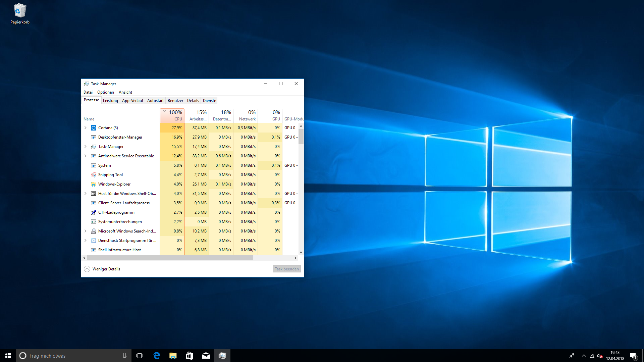Open the Mail app from the taskbar
This screenshot has height=362, width=644.
coord(206,356)
